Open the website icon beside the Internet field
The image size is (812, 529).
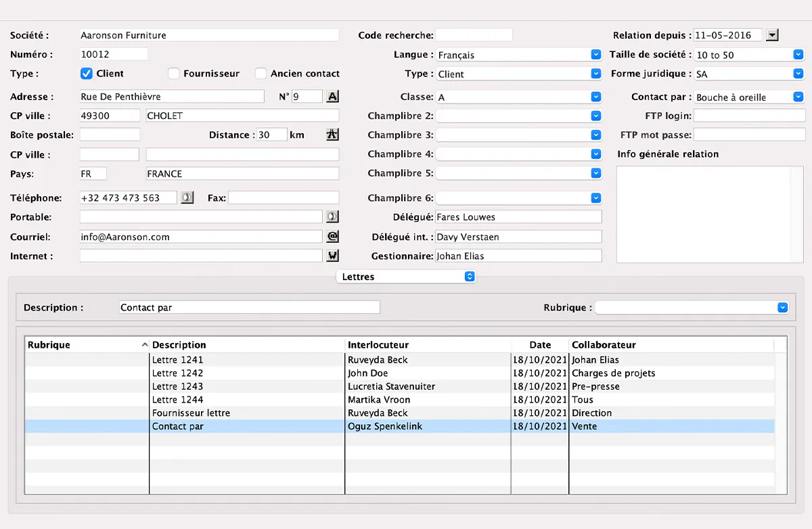[332, 256]
